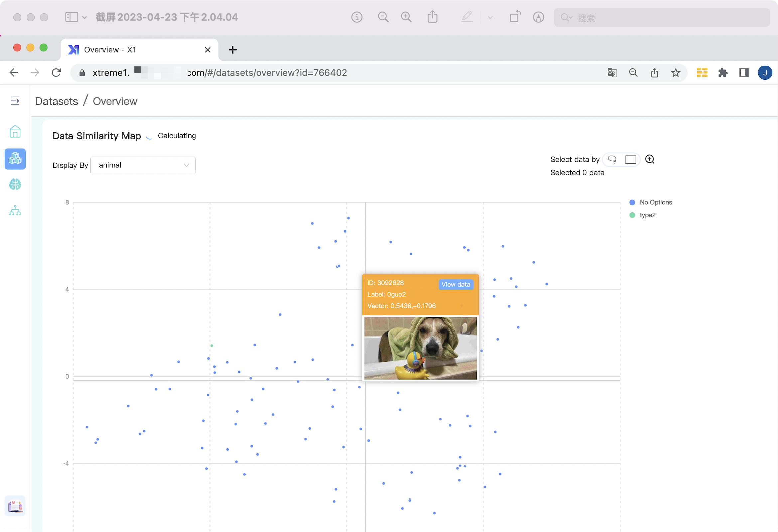
Task: Click the View data button in tooltip
Action: [x=455, y=284]
